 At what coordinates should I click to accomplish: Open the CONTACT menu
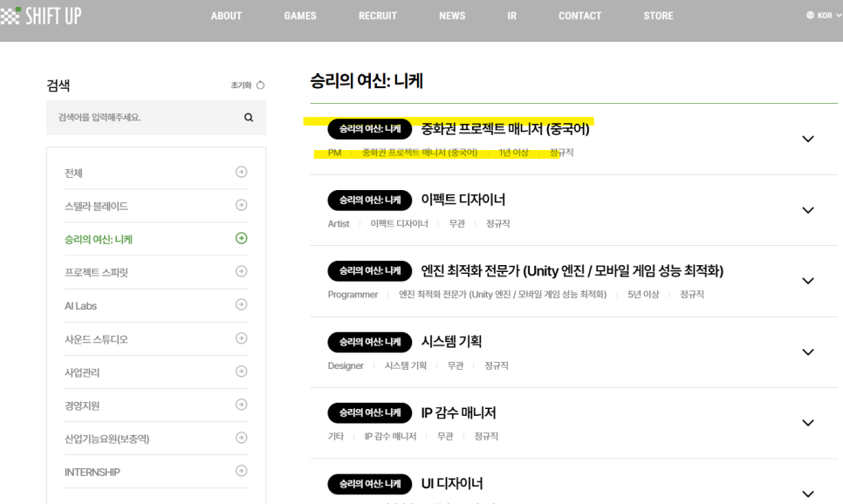[579, 16]
